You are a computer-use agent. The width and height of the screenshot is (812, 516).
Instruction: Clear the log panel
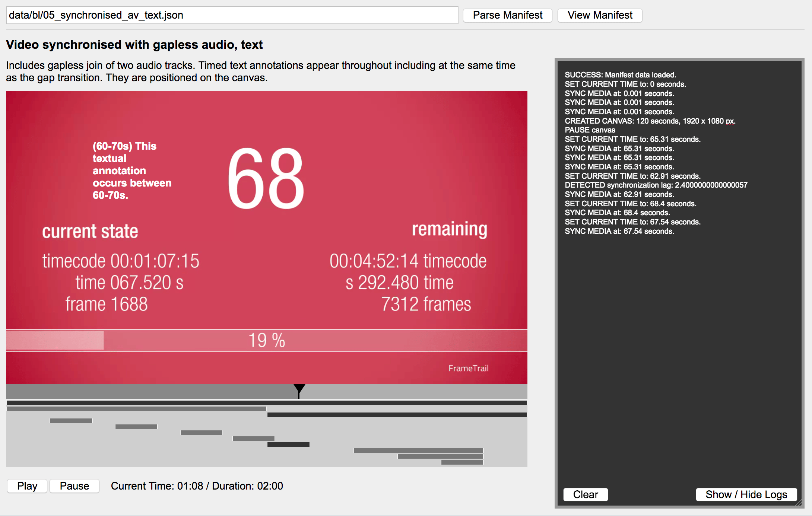point(585,494)
